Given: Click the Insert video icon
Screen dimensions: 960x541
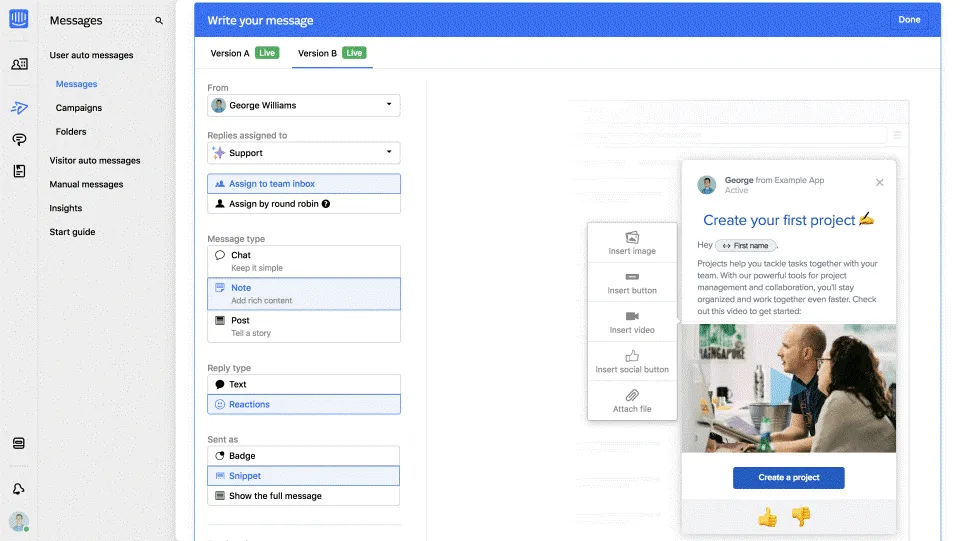Looking at the screenshot, I should (632, 316).
